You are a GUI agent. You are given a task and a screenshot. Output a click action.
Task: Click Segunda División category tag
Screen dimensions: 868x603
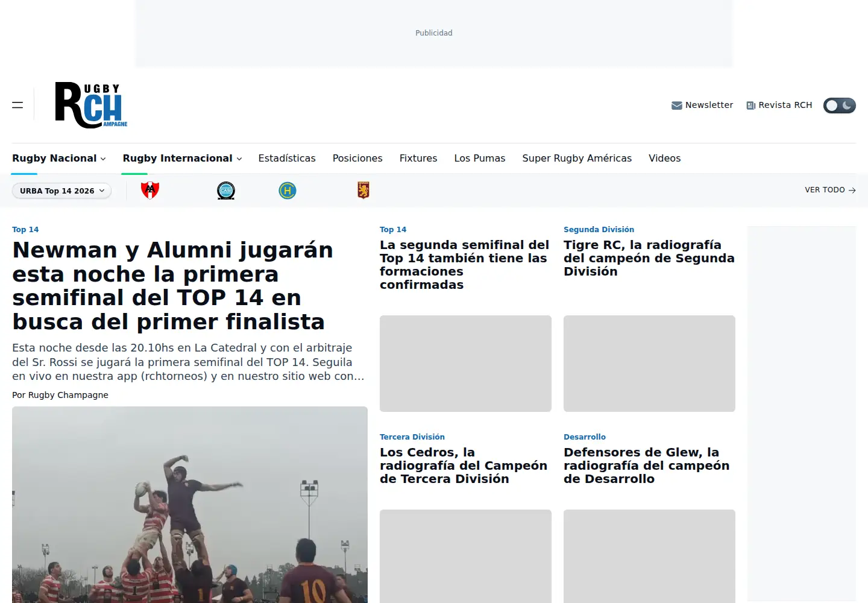pos(599,230)
